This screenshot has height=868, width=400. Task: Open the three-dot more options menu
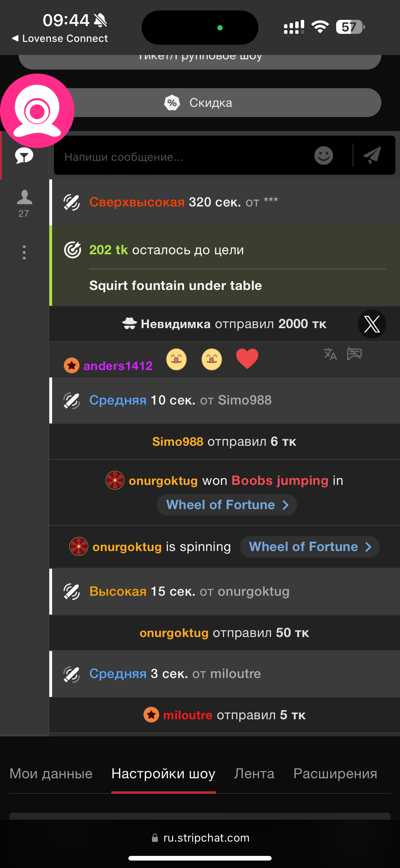(24, 252)
